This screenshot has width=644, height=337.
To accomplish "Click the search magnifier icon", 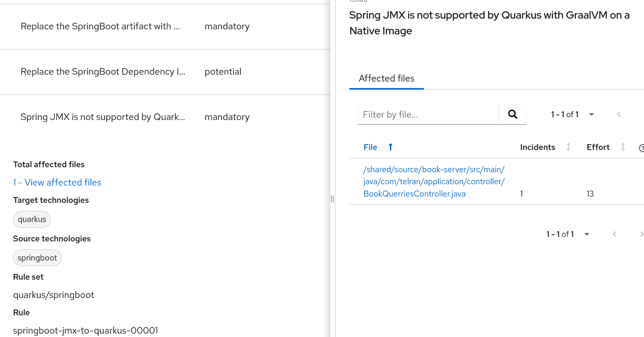I will pyautogui.click(x=512, y=114).
